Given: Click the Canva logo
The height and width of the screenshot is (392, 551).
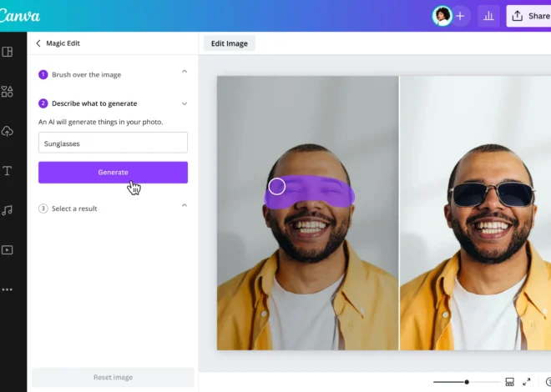Looking at the screenshot, I should 20,16.
